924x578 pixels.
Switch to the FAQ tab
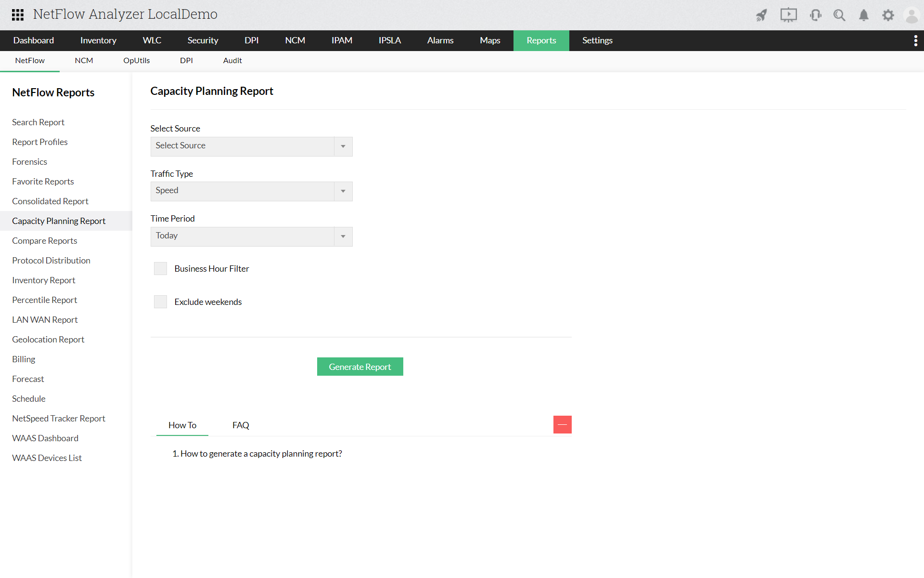point(241,425)
